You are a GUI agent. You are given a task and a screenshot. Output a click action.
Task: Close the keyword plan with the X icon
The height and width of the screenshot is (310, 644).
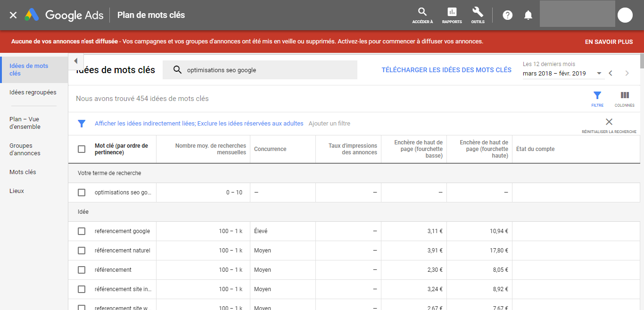(13, 15)
